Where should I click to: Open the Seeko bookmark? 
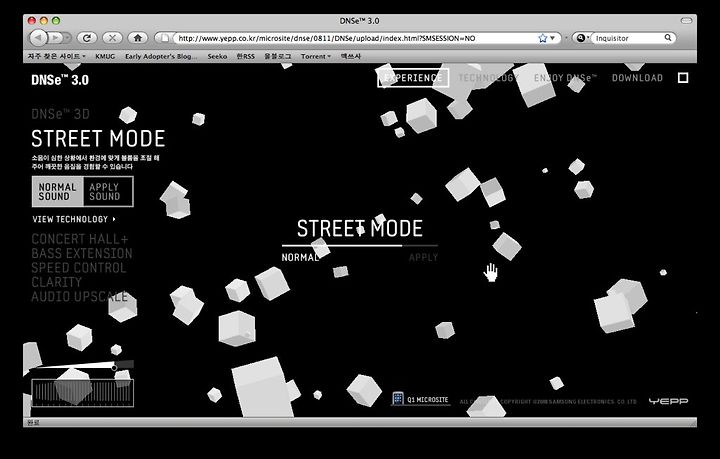pyautogui.click(x=217, y=56)
